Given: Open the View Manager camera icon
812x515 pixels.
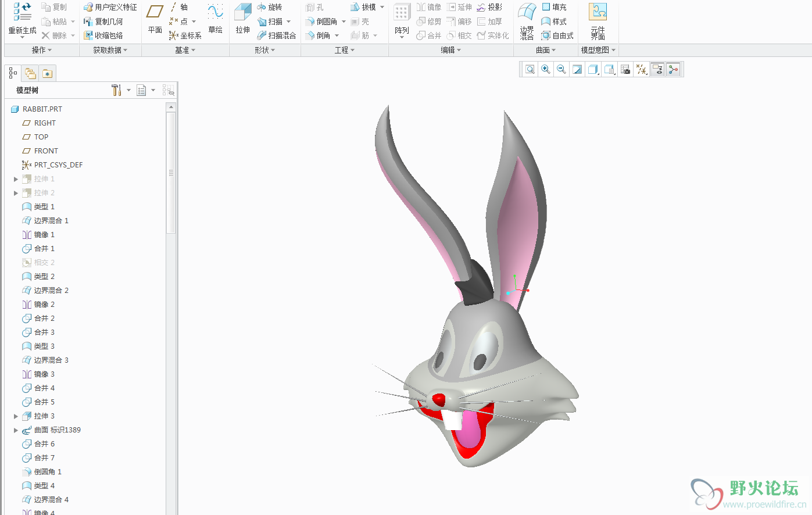Looking at the screenshot, I should (x=625, y=70).
